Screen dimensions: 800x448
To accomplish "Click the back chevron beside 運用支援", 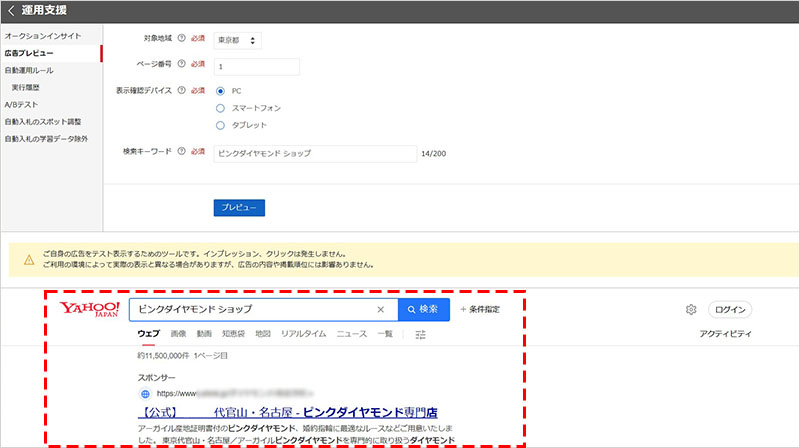I will (x=10, y=11).
